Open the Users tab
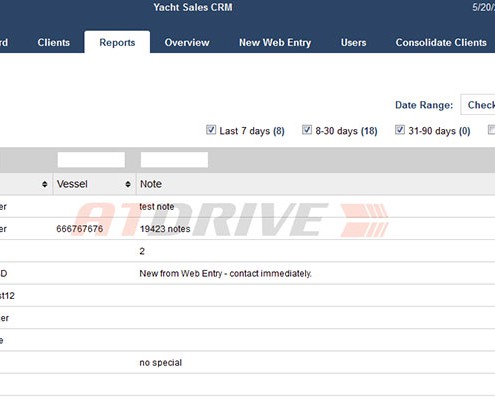This screenshot has width=495, height=400. [x=353, y=43]
